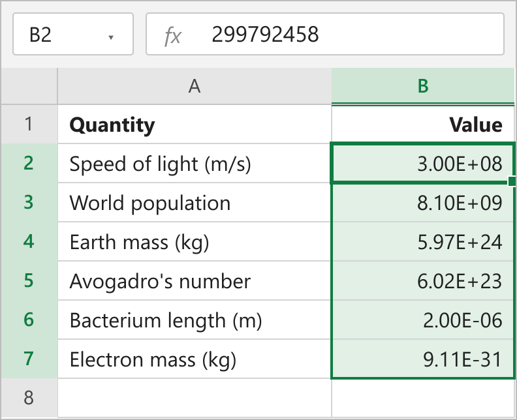Select cell Electron mass (kg)
Viewport: 517px width, 420px height.
(195, 359)
